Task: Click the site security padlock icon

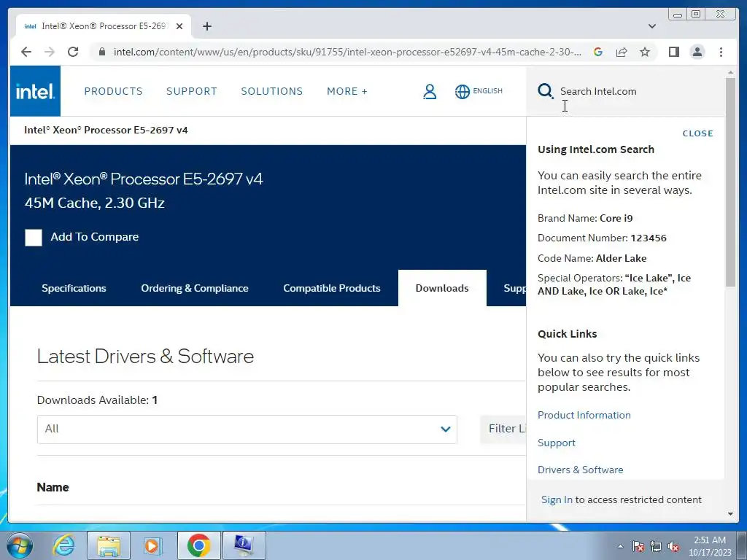Action: click(101, 52)
